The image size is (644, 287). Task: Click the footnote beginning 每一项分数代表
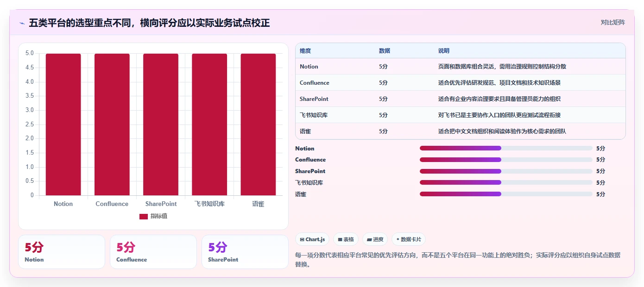pyautogui.click(x=458, y=260)
